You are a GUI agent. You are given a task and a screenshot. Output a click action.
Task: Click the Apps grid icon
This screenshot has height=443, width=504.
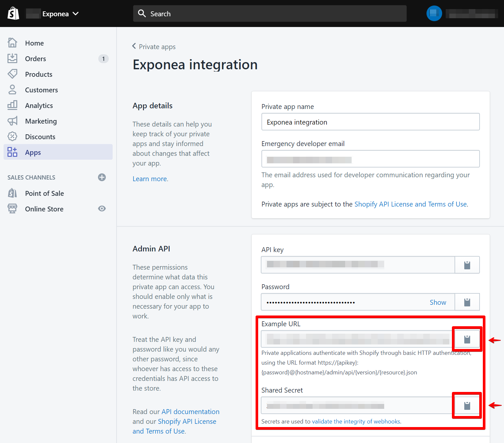[12, 152]
